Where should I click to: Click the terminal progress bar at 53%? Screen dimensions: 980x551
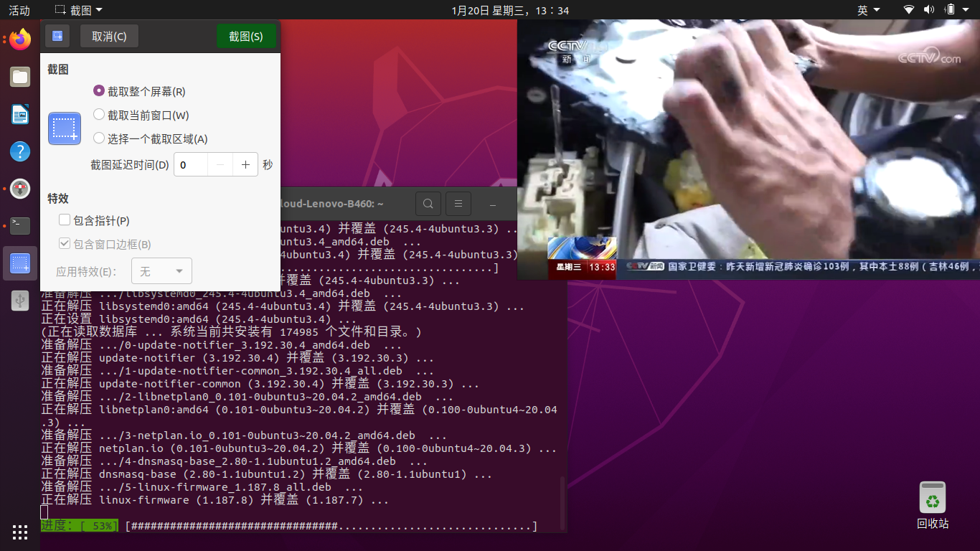click(x=288, y=526)
